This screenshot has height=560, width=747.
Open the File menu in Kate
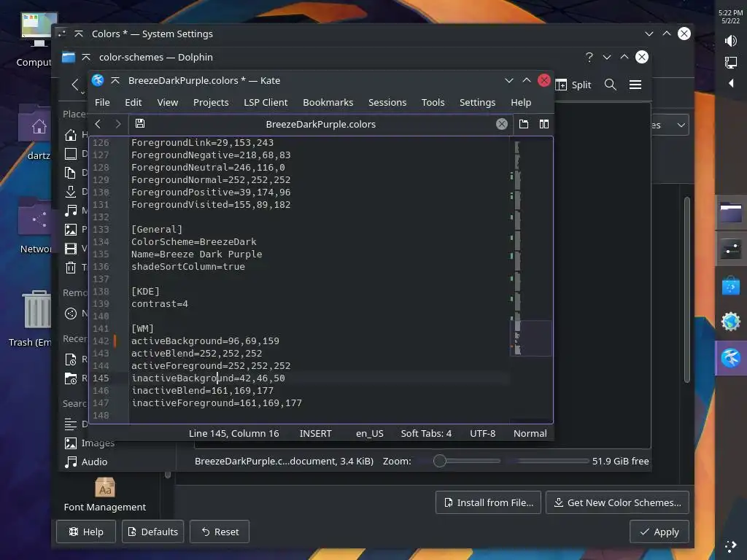pyautogui.click(x=102, y=102)
